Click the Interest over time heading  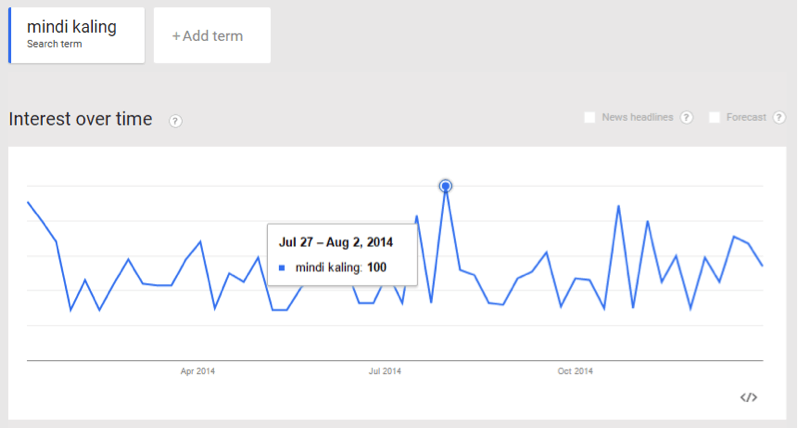tap(80, 120)
